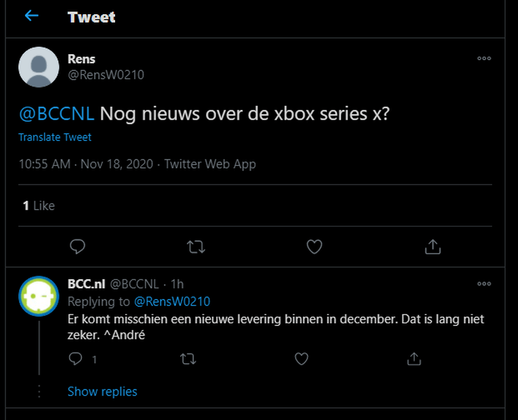
Task: Click Translate Tweet link
Action: coord(55,137)
